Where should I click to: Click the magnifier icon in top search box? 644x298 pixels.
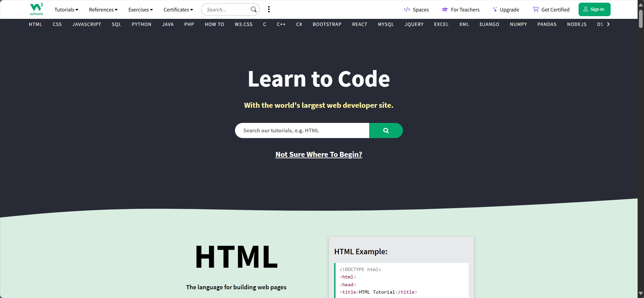click(x=254, y=9)
